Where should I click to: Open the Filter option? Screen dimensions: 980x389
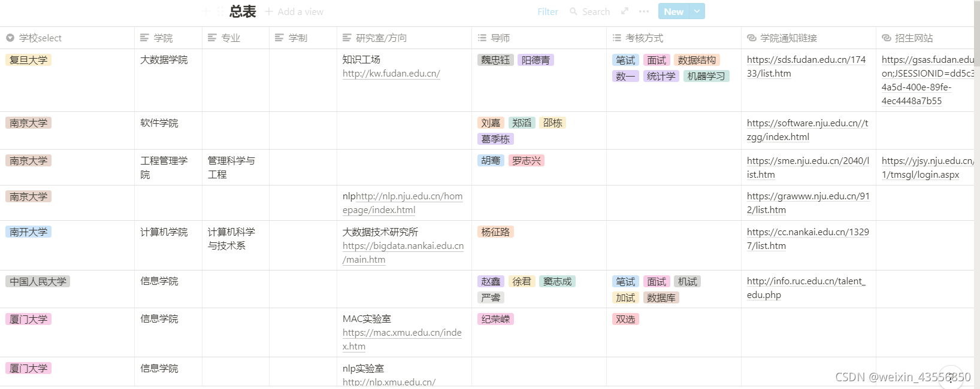548,11
